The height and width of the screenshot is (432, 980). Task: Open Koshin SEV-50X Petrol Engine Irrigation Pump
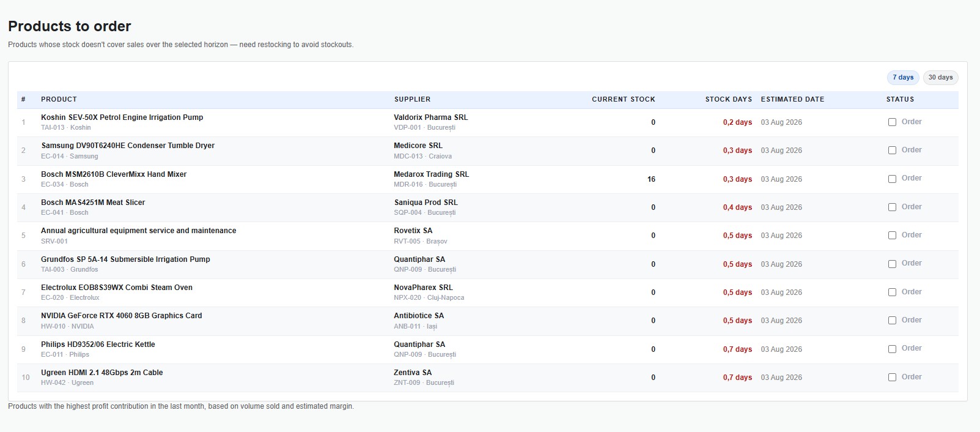click(122, 117)
